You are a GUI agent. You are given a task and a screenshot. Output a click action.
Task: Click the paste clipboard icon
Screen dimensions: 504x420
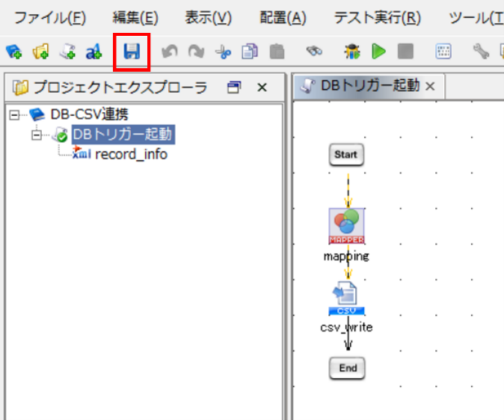pos(277,52)
